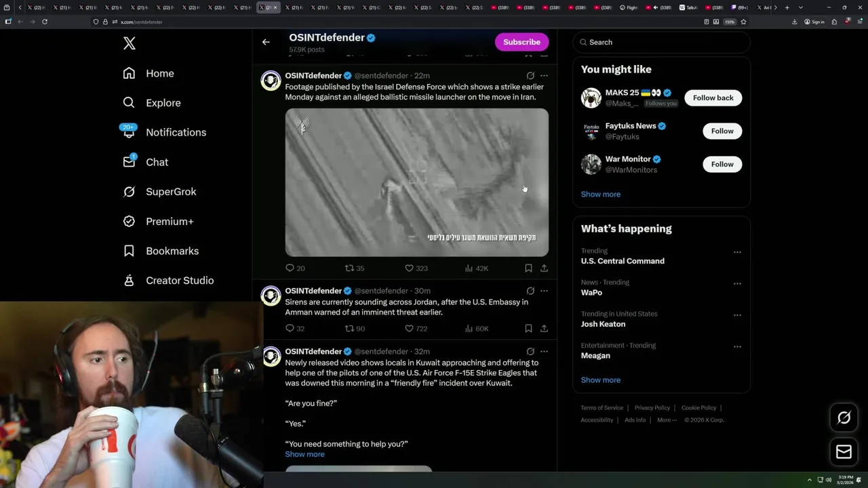Click Grok explain icon on the 32m post
This screenshot has height=488, width=868.
(x=530, y=352)
